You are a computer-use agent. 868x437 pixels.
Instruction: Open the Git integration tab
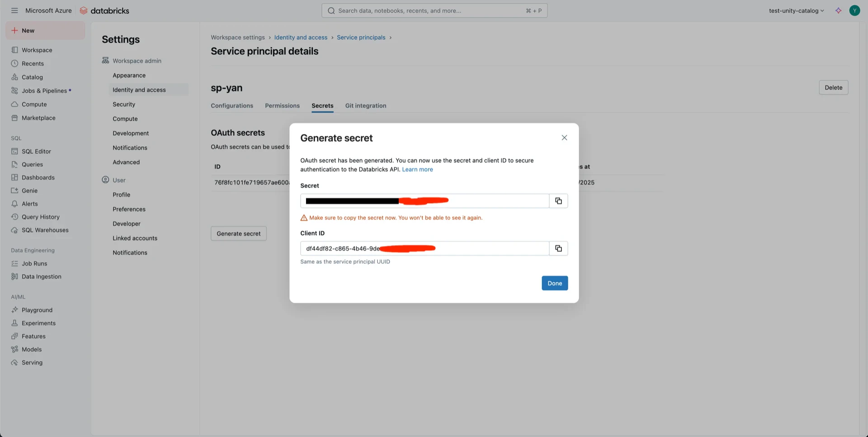(366, 105)
